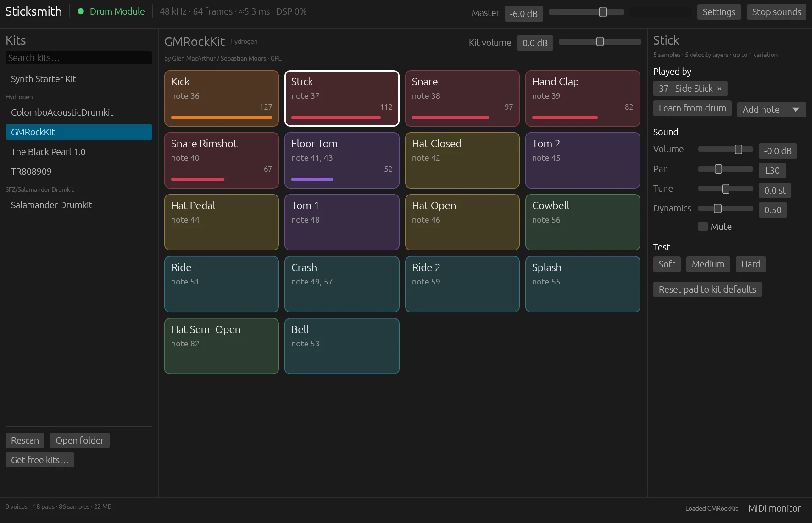Click the 0.0 st tune field

pyautogui.click(x=775, y=190)
